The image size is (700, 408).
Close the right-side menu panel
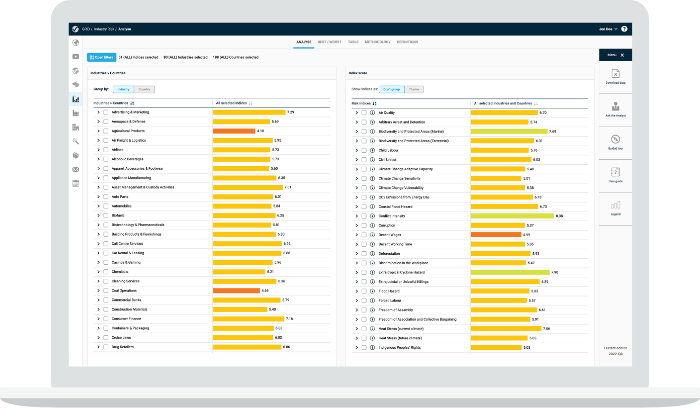(x=624, y=56)
